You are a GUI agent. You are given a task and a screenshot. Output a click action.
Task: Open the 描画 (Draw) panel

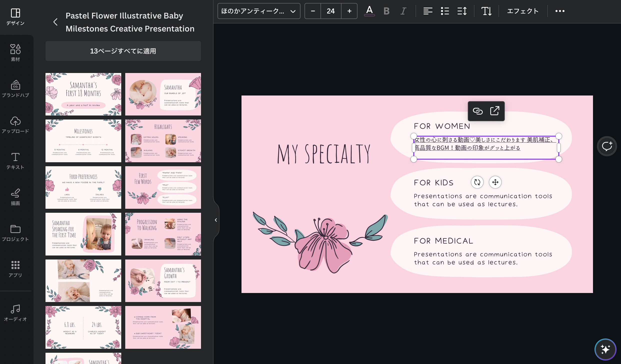[15, 197]
